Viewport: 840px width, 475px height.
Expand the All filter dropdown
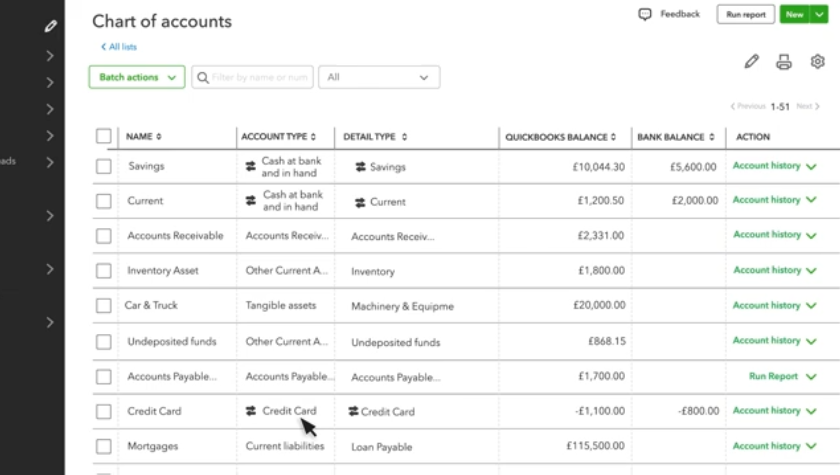pyautogui.click(x=378, y=77)
